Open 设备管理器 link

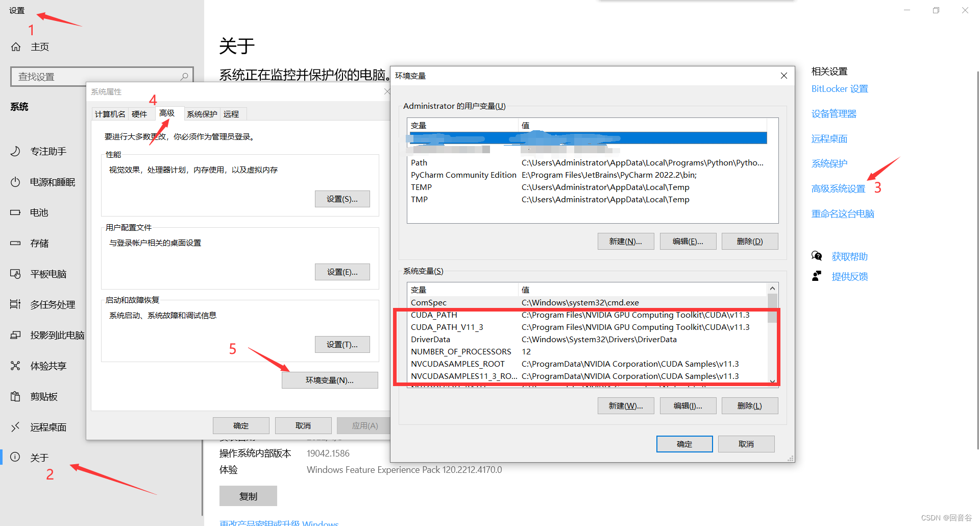coord(834,114)
